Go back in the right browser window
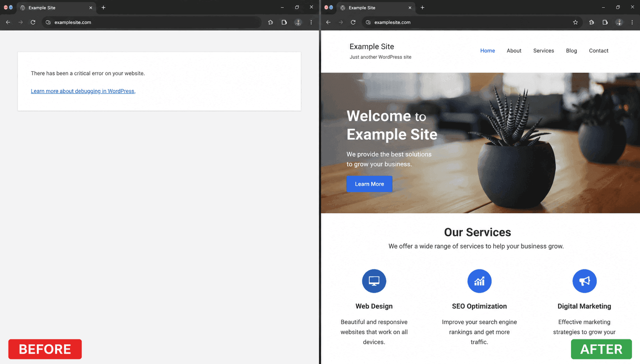This screenshot has width=640, height=364. coord(328,22)
